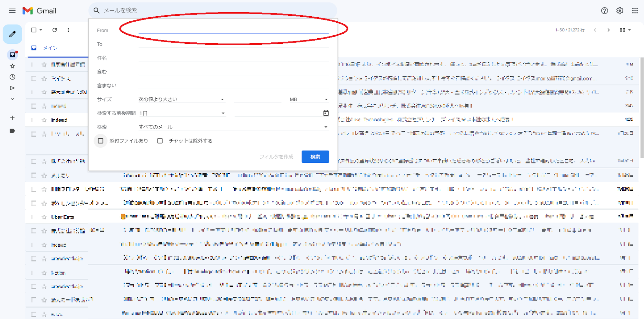Focus the 件名 input field
The height and width of the screenshot is (319, 644).
pos(234,58)
